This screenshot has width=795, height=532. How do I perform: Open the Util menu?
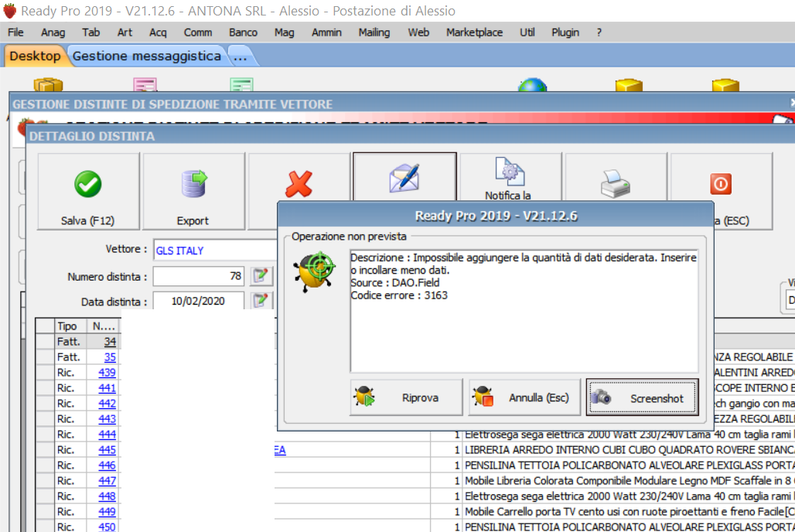point(527,32)
